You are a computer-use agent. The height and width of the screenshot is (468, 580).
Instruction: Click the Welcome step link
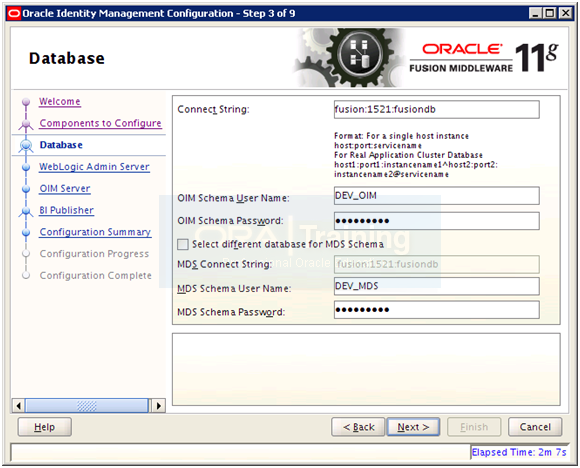[x=60, y=101]
